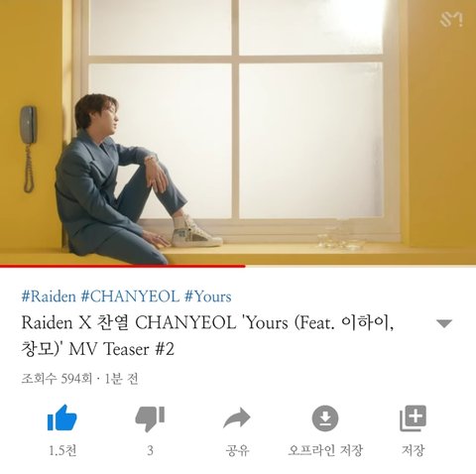Tap the thumbs-down dislike icon
The width and height of the screenshot is (476, 474).
(x=150, y=418)
